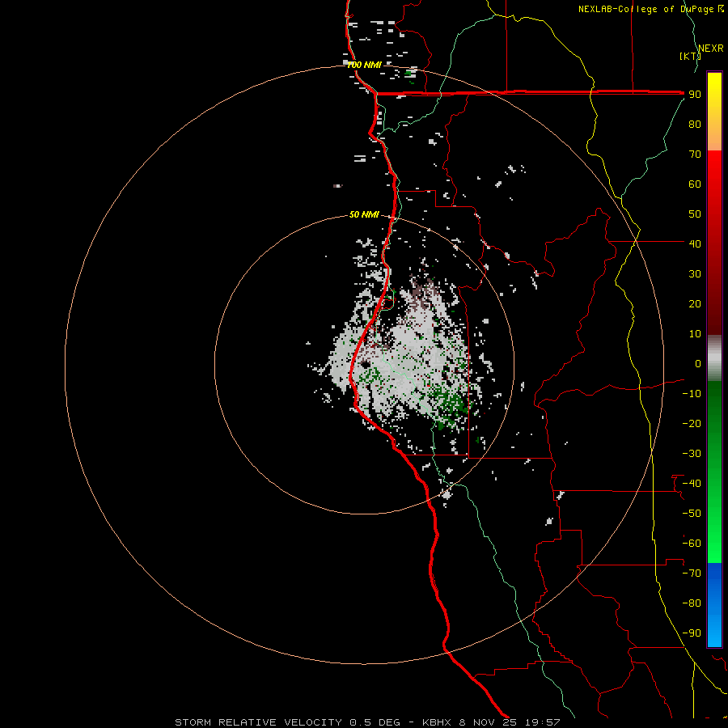Click the -80 value on the velocity scale

pyautogui.click(x=692, y=603)
